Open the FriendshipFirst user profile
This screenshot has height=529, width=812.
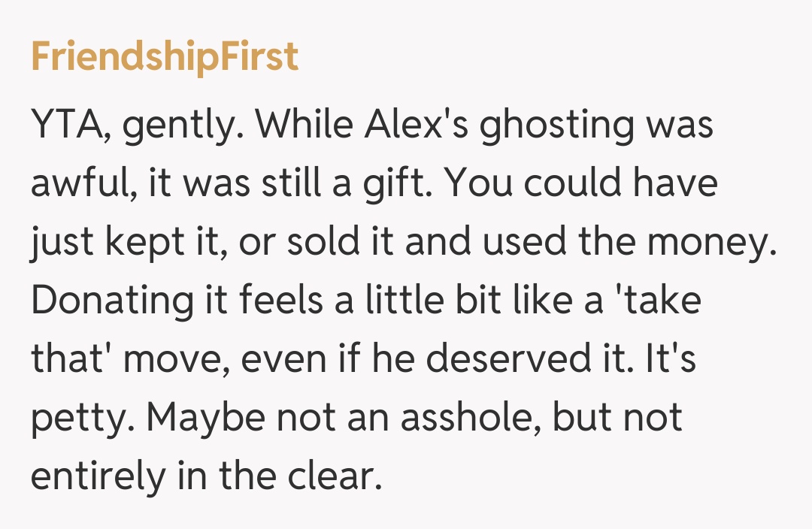[x=165, y=58]
